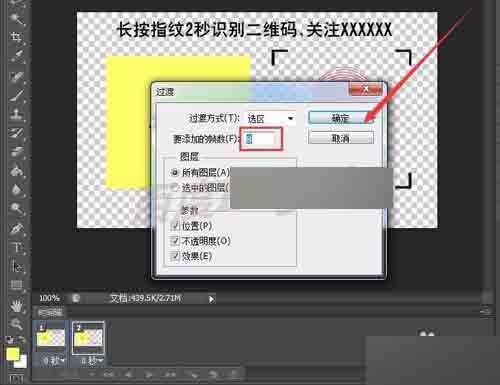
Task: Open frame 2 delay time dropdown
Action: coord(91,361)
